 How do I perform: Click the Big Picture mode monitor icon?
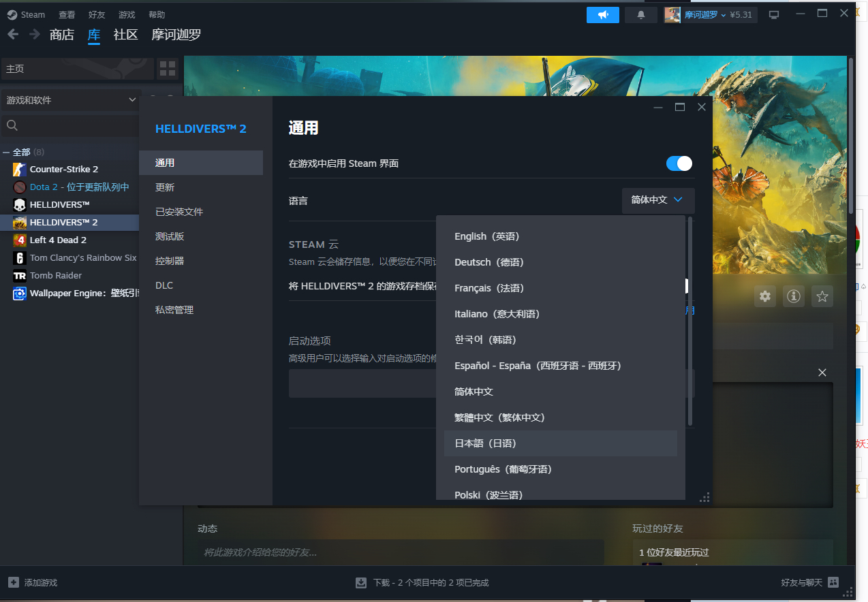(x=774, y=14)
